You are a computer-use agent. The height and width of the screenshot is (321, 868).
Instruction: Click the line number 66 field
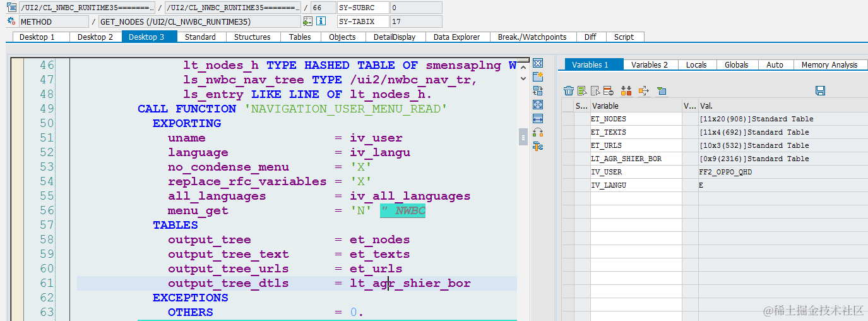(322, 8)
